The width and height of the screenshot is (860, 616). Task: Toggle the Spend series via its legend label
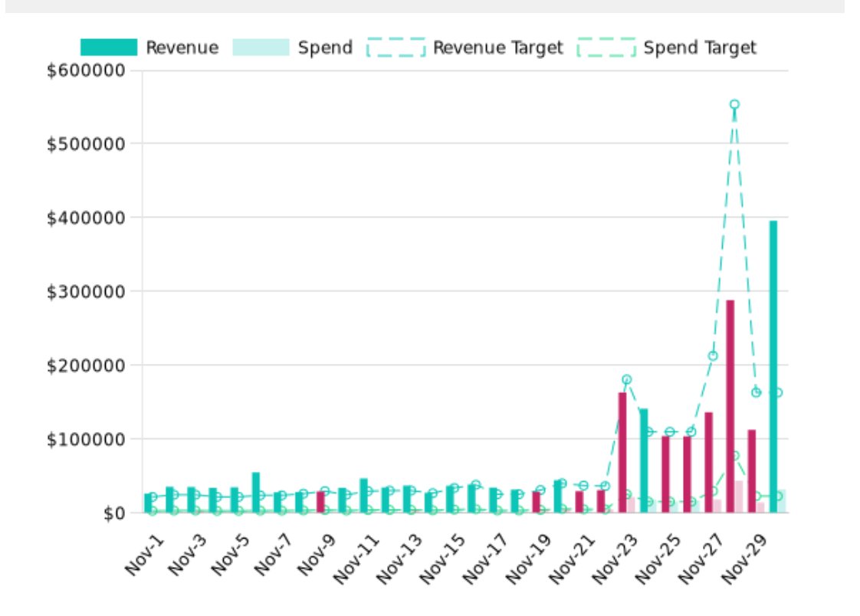[x=327, y=46]
